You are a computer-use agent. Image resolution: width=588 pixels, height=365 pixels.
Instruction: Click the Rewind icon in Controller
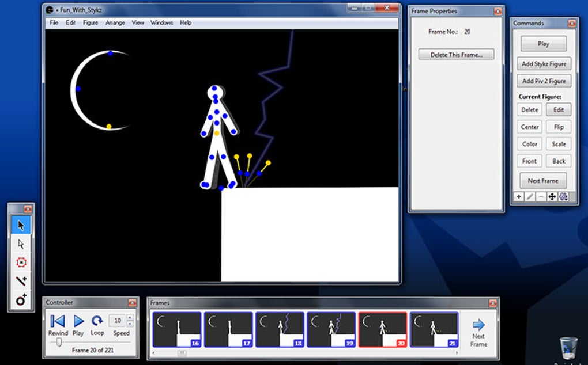pyautogui.click(x=58, y=321)
